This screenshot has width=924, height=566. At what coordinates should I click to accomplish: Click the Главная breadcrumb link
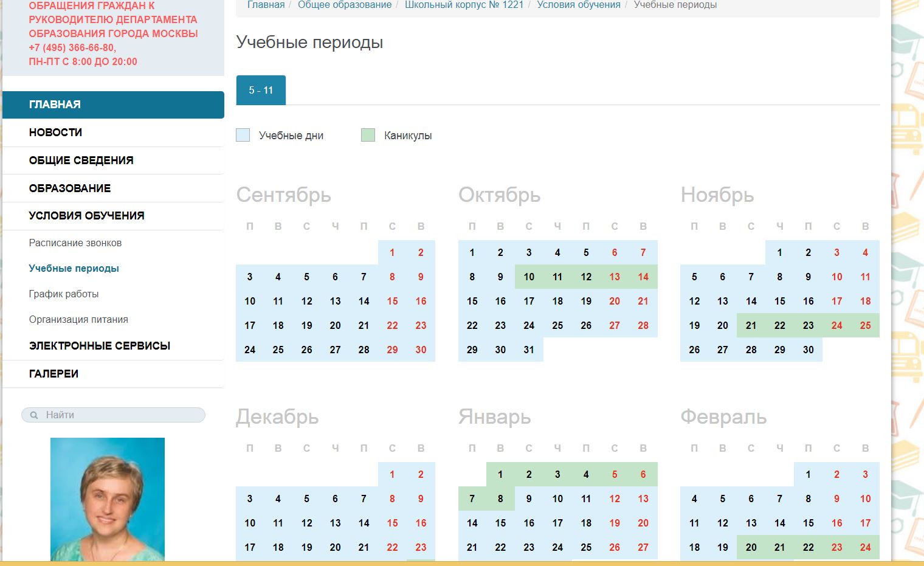point(266,5)
